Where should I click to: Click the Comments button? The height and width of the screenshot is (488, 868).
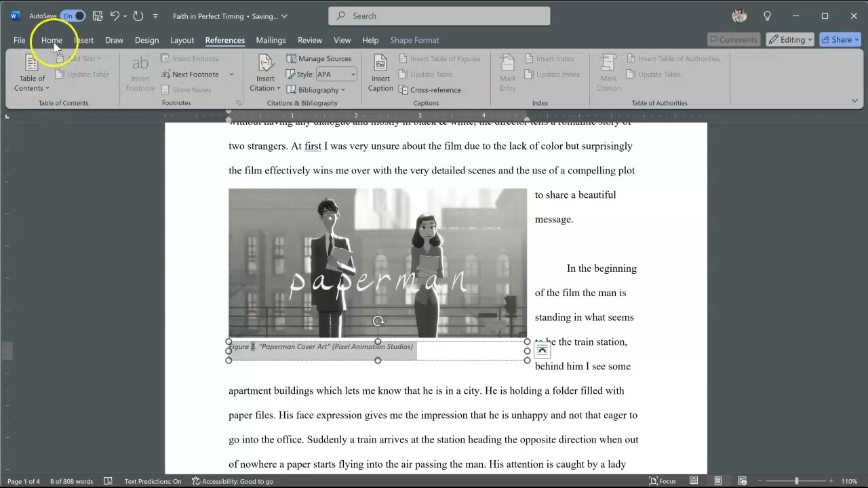(x=734, y=40)
